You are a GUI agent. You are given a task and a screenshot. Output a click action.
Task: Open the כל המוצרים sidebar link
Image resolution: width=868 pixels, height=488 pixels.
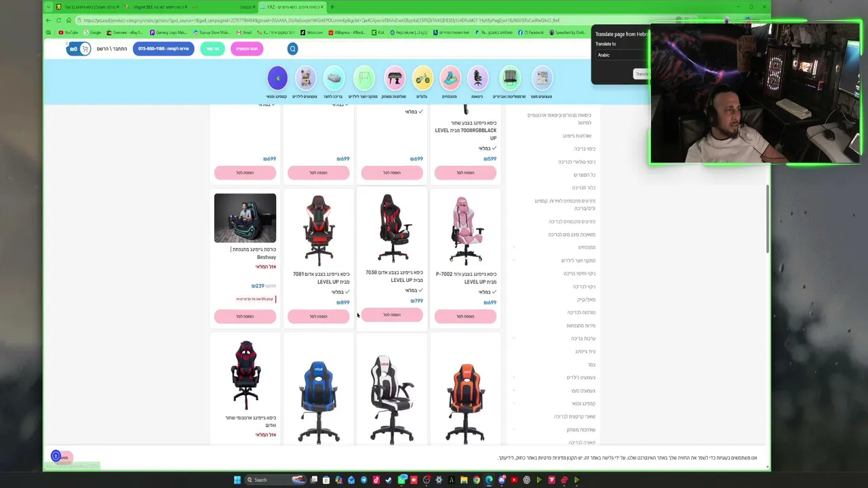click(585, 175)
